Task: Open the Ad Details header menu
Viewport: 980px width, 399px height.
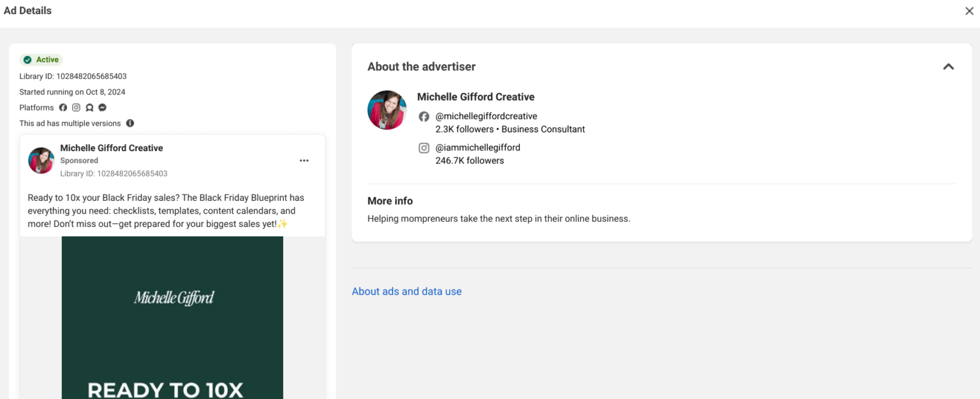Action: [27, 11]
